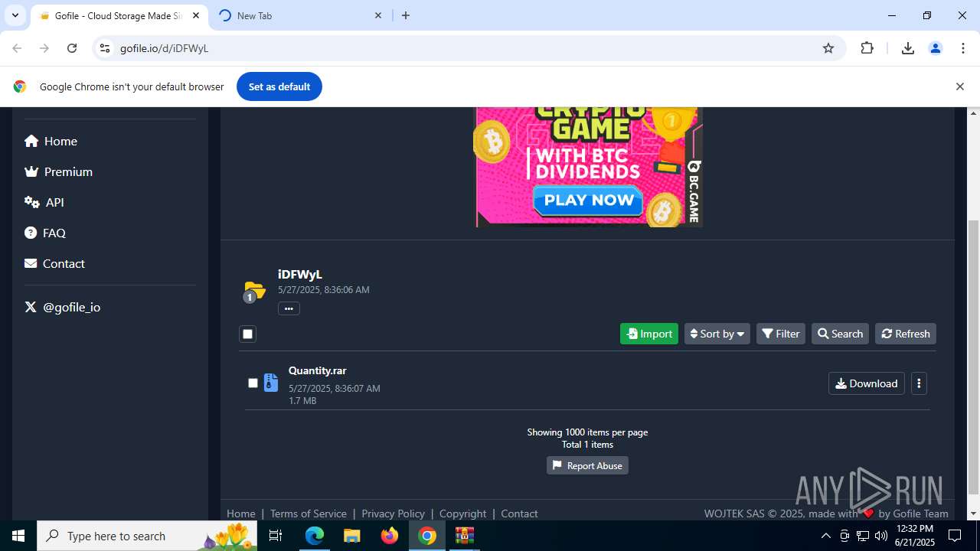This screenshot has width=980, height=551.
Task: Open the Contact sidebar item
Action: [54, 263]
